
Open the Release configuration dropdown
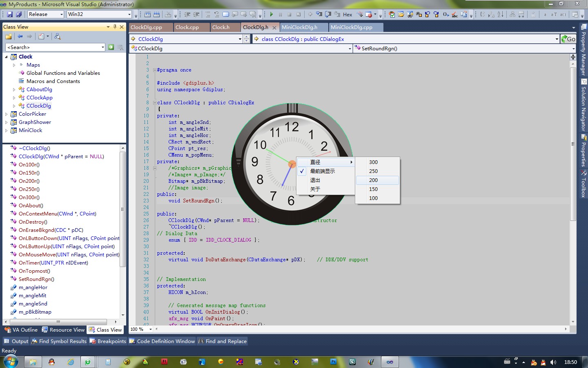click(x=62, y=14)
